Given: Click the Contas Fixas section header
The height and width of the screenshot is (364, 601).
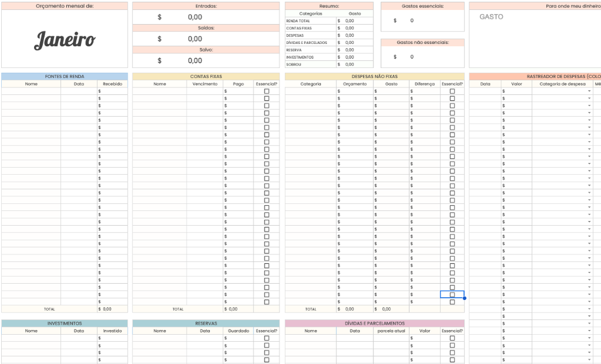Looking at the screenshot, I should (206, 76).
